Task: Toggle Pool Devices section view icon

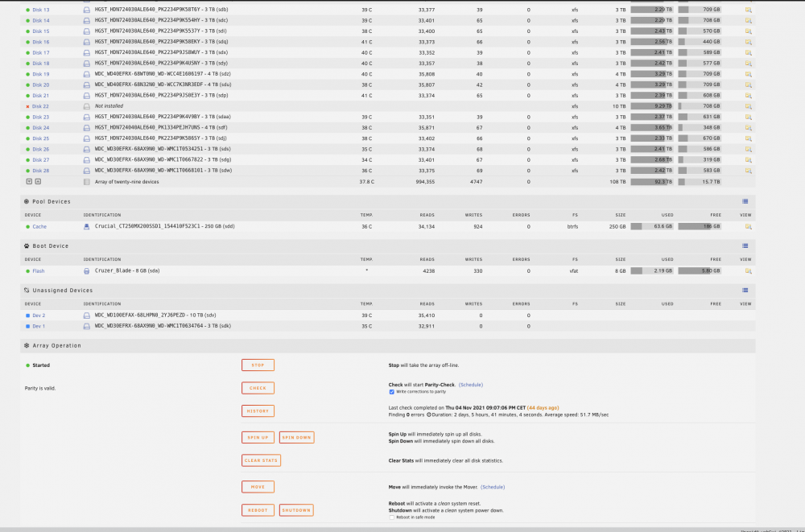Action: click(x=745, y=201)
